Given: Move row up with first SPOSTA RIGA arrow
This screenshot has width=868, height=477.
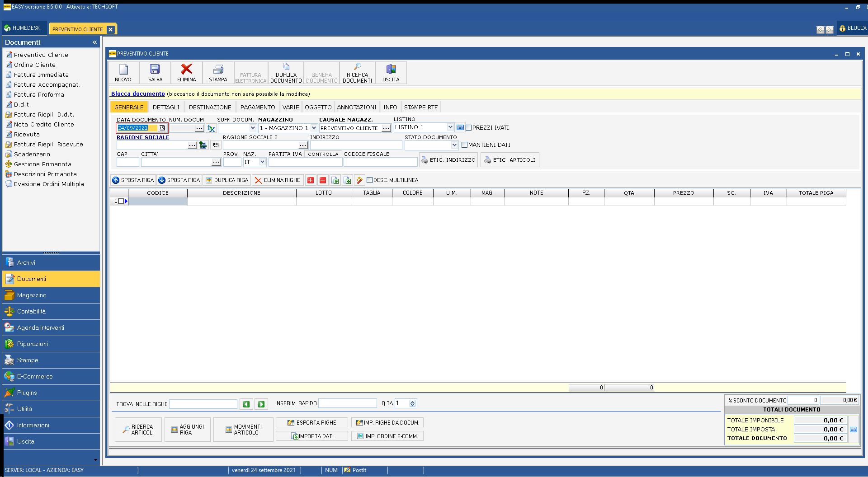Looking at the screenshot, I should (133, 180).
